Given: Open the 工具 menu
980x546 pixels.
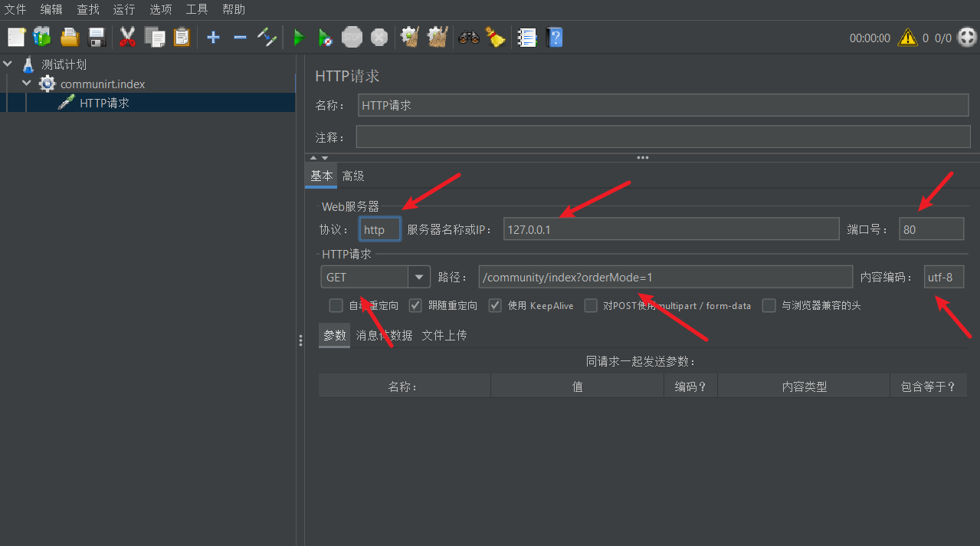Looking at the screenshot, I should pyautogui.click(x=197, y=9).
